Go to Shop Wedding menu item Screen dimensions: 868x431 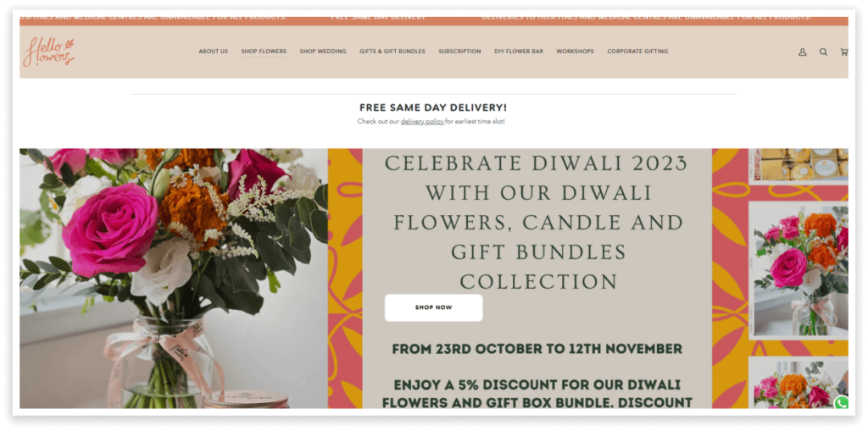pyautogui.click(x=323, y=52)
